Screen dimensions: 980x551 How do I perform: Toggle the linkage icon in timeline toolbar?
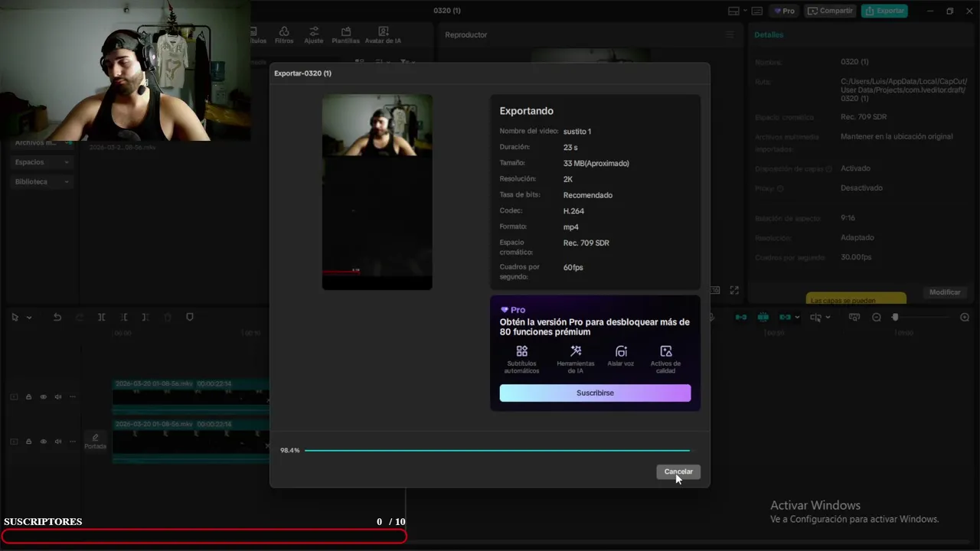pos(785,317)
